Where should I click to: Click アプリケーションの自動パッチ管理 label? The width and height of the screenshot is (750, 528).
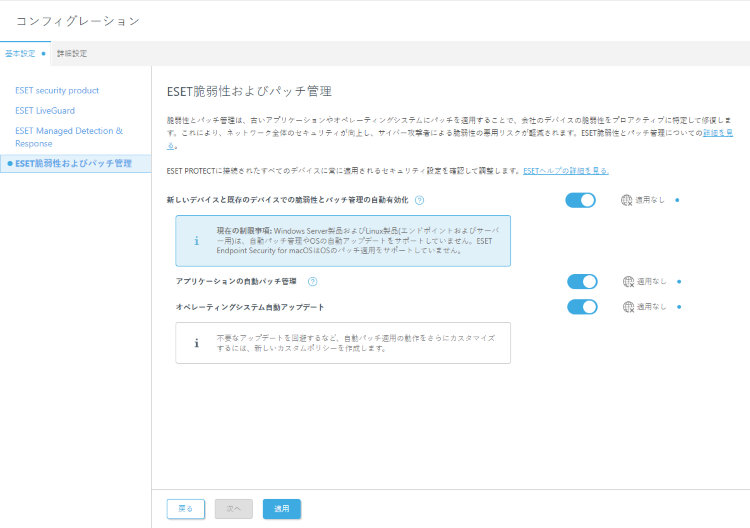click(x=236, y=281)
